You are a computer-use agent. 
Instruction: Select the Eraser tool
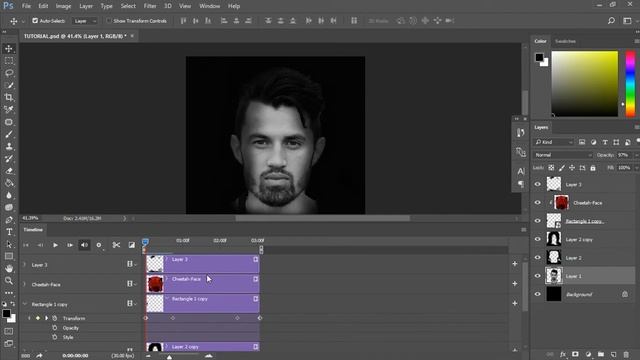9,171
